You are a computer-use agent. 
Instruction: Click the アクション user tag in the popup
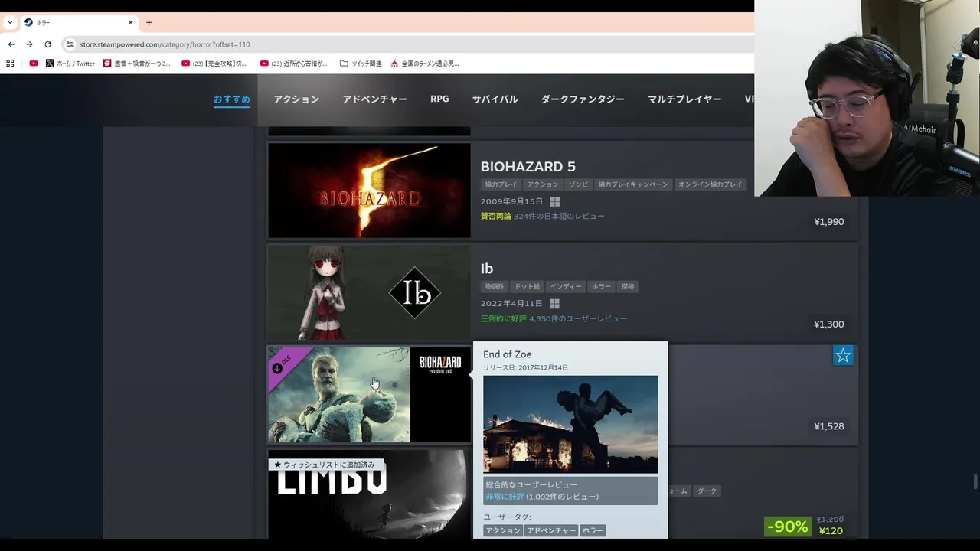pos(503,530)
